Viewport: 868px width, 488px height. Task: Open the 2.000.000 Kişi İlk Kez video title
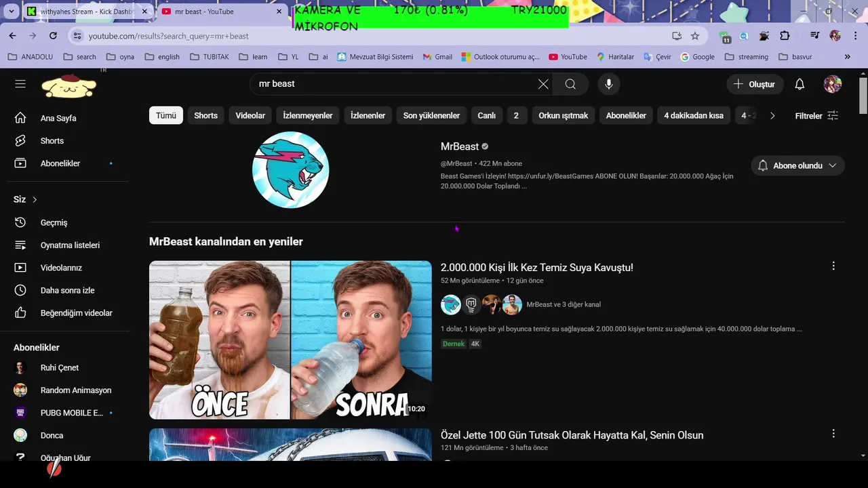click(537, 268)
